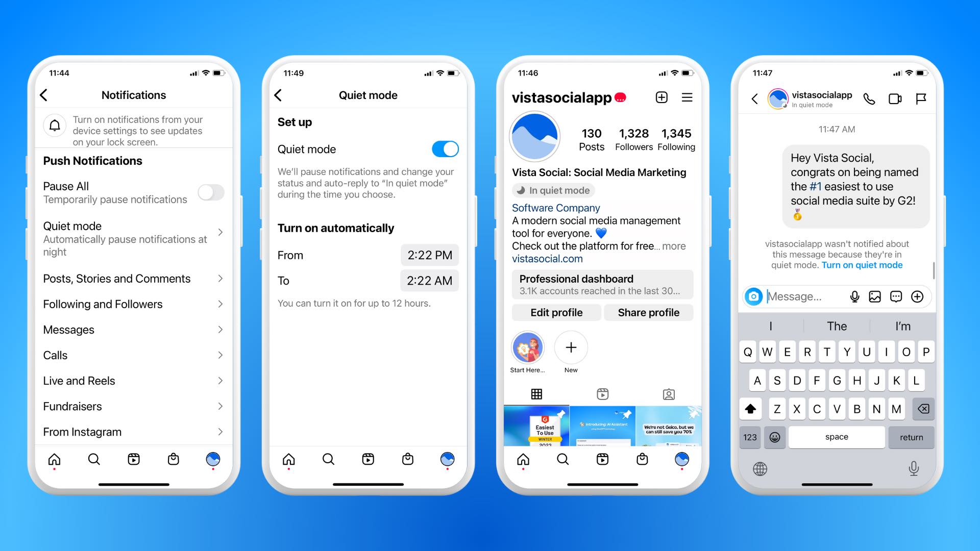The height and width of the screenshot is (551, 980).
Task: Click Edit profile button on vistasocialapp
Action: [x=556, y=312]
